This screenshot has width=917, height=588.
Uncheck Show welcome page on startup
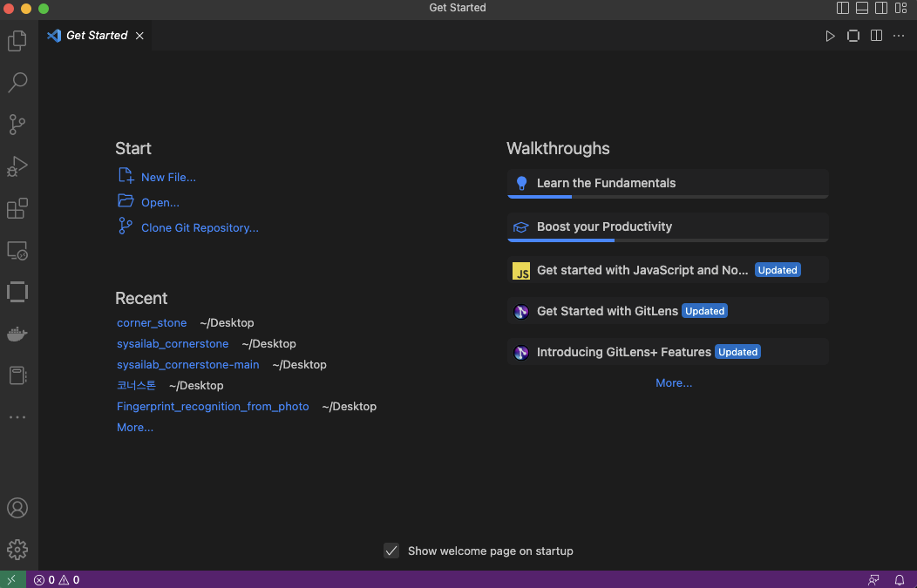click(391, 551)
